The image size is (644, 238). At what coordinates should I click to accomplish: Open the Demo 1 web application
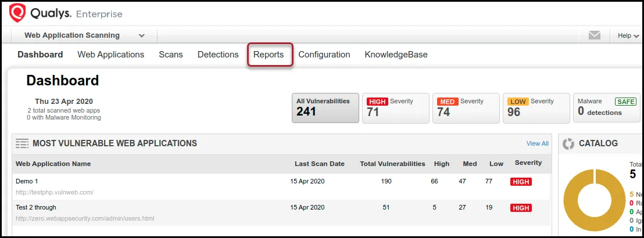click(27, 181)
